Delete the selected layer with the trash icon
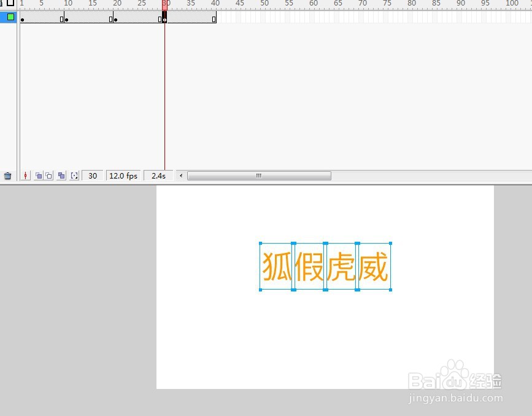Image resolution: width=532 pixels, height=416 pixels. pyautogui.click(x=7, y=175)
